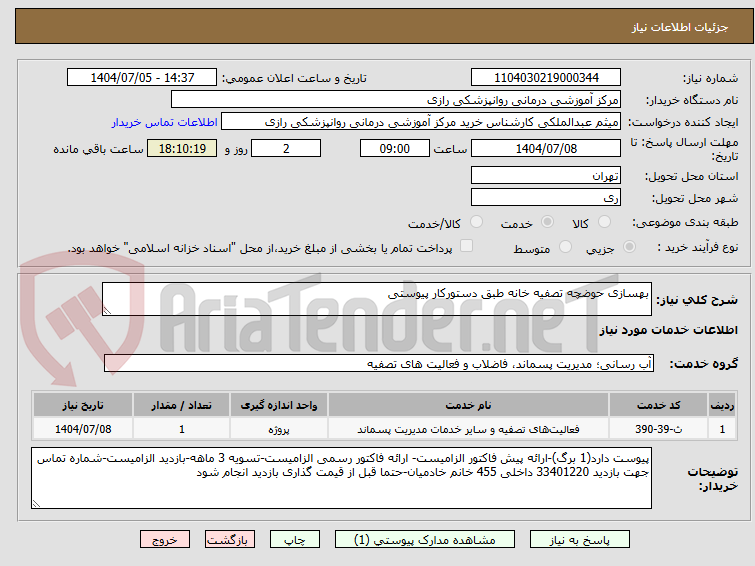Open مشاهده مدارک پیوستی (1) attachments
This screenshot has height=566, width=755.
pyautogui.click(x=425, y=540)
